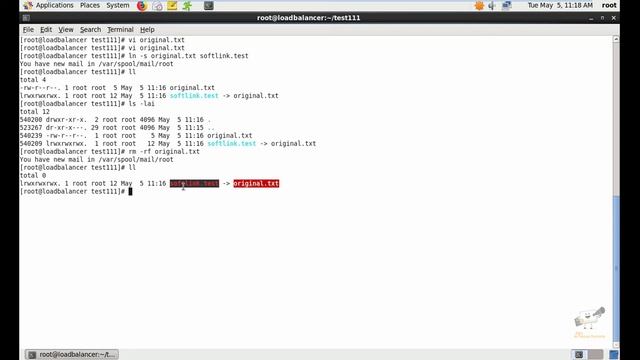
Task: Open the volume control tray icon
Action: pyautogui.click(x=492, y=6)
